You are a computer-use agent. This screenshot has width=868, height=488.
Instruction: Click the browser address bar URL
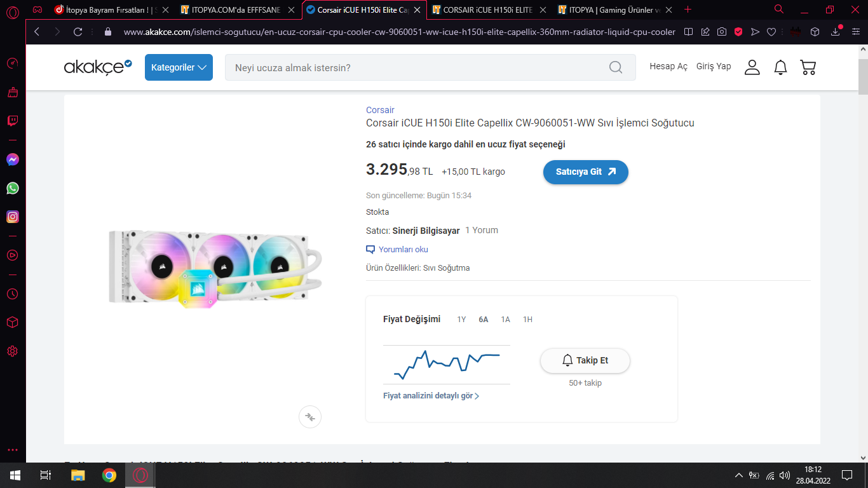point(399,32)
